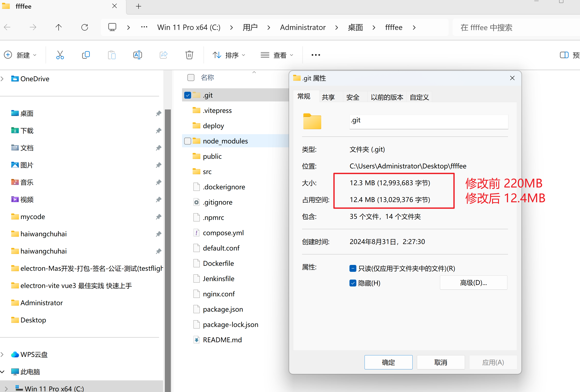Select the .vitepress folder
Screen dimensions: 580x392
(x=212, y=110)
